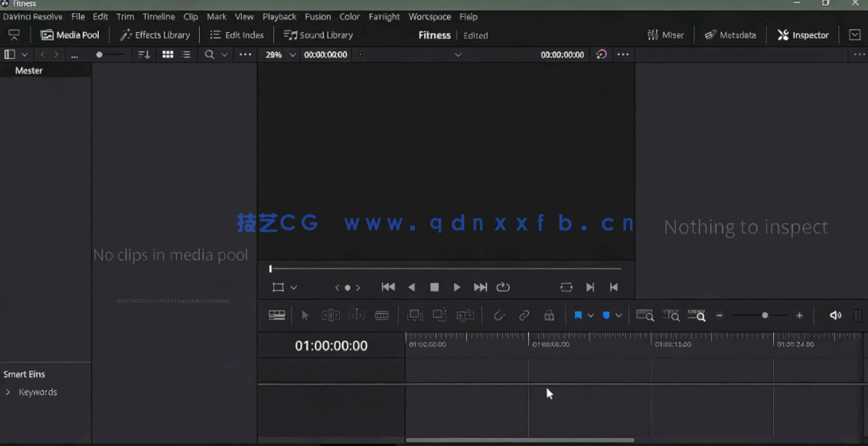This screenshot has width=868, height=446.
Task: Select the Blade edit mode tool
Action: (382, 315)
